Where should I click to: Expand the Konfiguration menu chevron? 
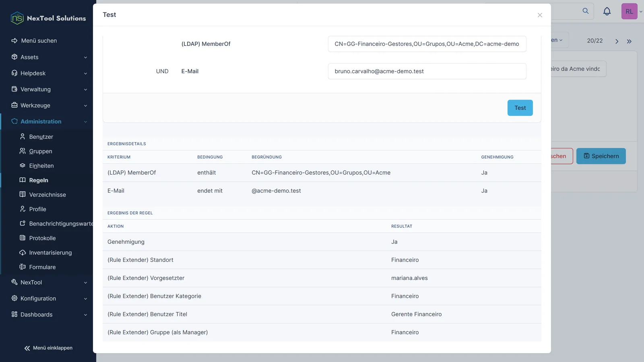click(x=85, y=299)
